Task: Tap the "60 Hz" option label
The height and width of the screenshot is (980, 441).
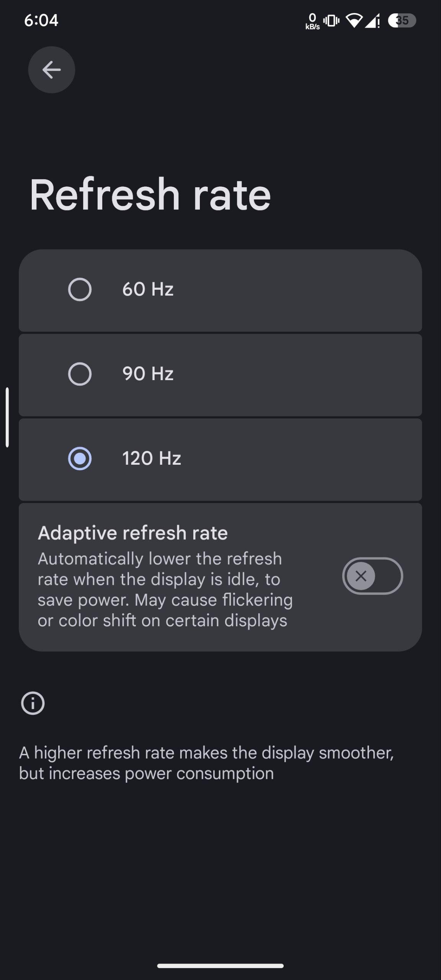Action: [148, 289]
